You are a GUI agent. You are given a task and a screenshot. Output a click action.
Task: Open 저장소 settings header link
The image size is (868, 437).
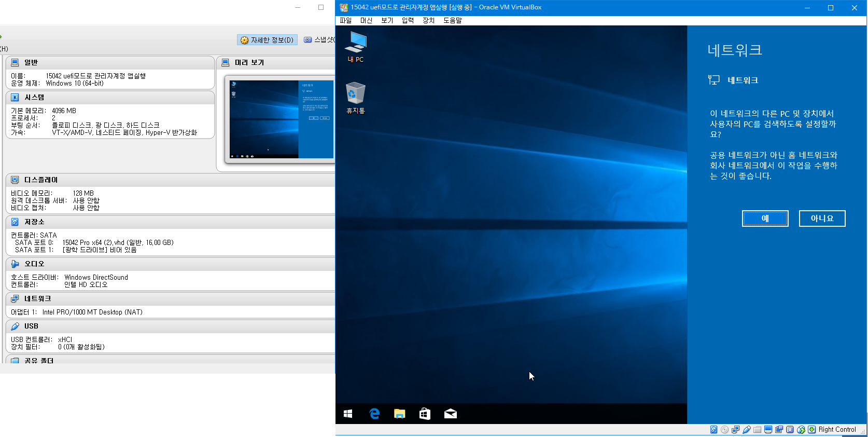pos(34,222)
